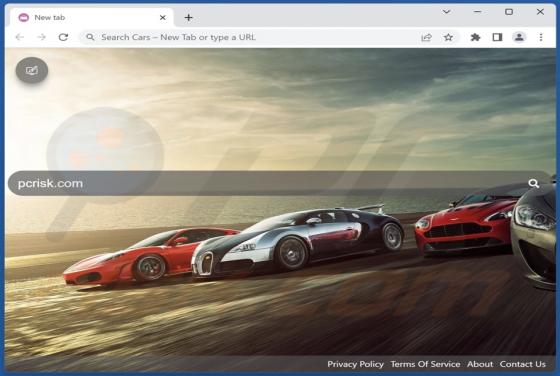The width and height of the screenshot is (560, 376).
Task: Close the browser window
Action: pyautogui.click(x=540, y=12)
